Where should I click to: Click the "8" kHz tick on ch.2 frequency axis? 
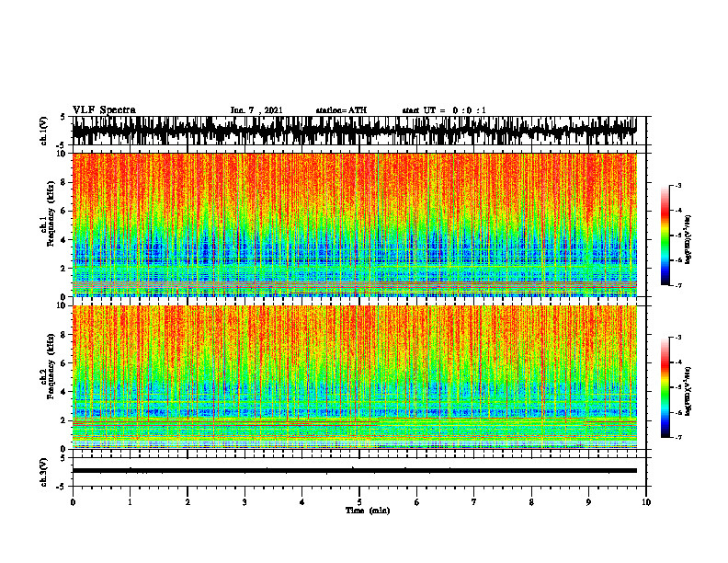pos(63,335)
